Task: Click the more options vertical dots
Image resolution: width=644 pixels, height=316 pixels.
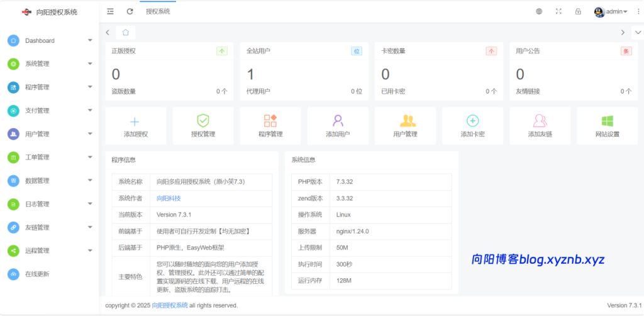Action: click(x=638, y=11)
